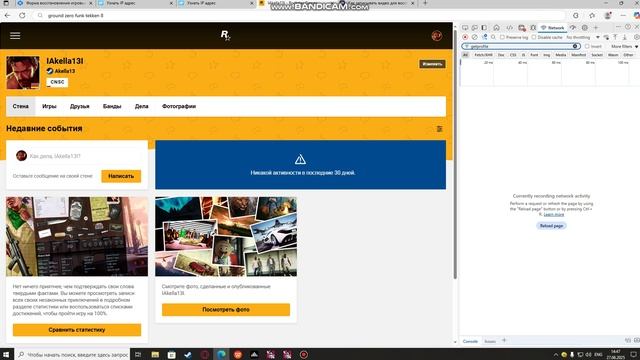640x360 pixels.
Task: Click Посмотреть фото button
Action: [226, 310]
